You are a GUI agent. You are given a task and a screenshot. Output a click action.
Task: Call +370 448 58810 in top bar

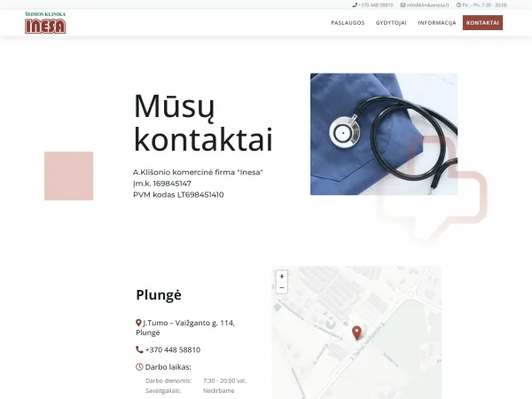pos(376,5)
